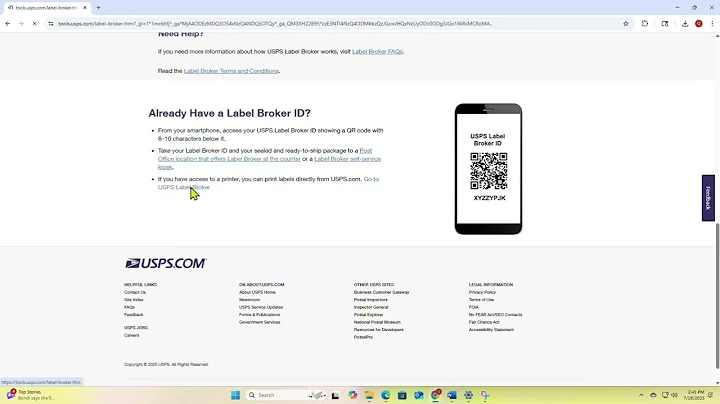The image size is (720, 404).
Task: Open the taskbar clock and date
Action: [x=696, y=395]
